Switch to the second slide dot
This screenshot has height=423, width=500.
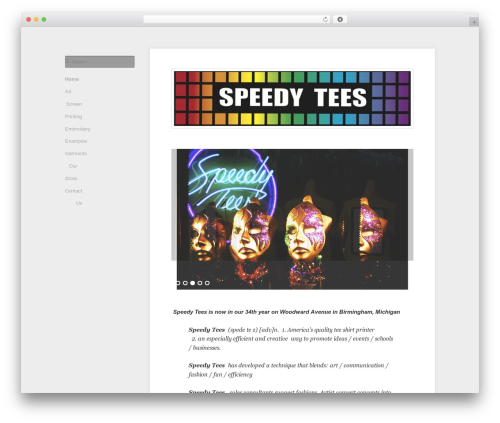point(185,283)
